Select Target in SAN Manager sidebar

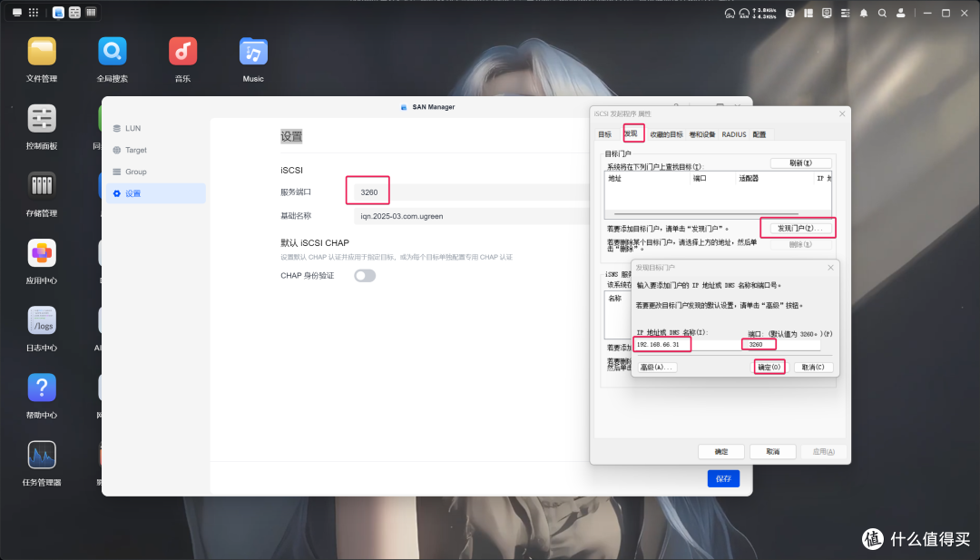click(156, 150)
